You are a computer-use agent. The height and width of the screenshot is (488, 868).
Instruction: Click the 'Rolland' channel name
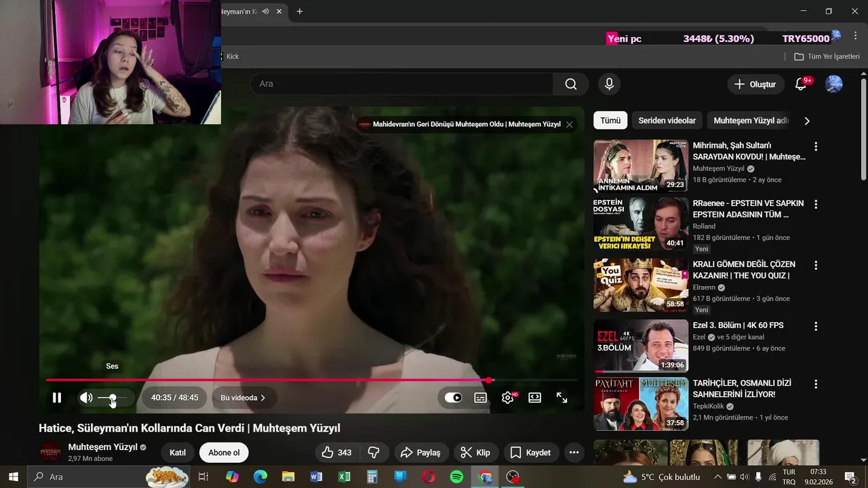pos(704,226)
